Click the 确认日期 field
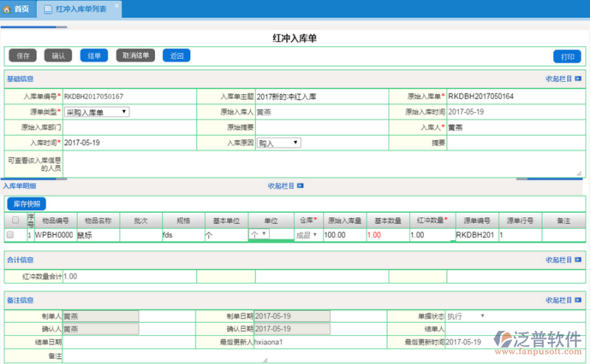The width and height of the screenshot is (590, 364). point(292,329)
